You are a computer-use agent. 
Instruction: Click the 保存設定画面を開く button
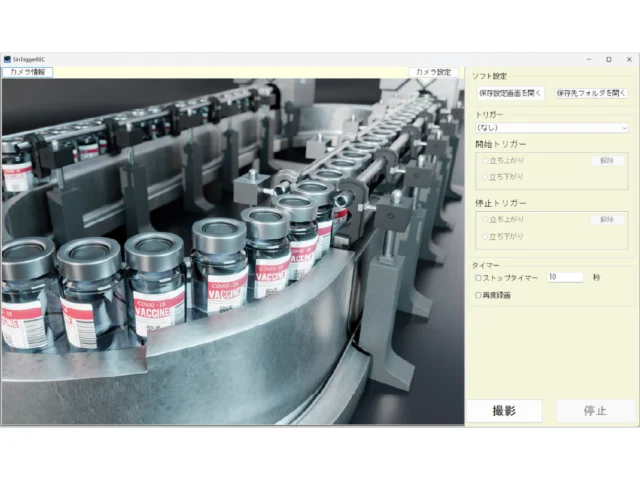(510, 93)
